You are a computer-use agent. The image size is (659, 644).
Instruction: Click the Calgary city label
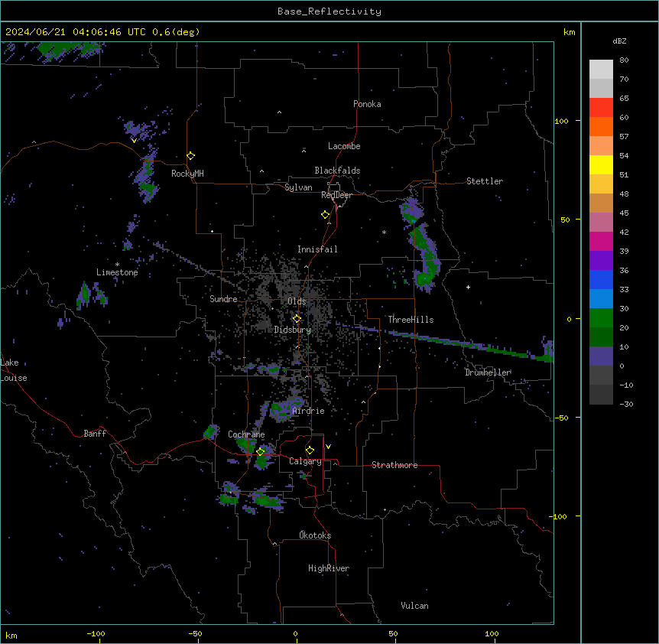point(305,461)
